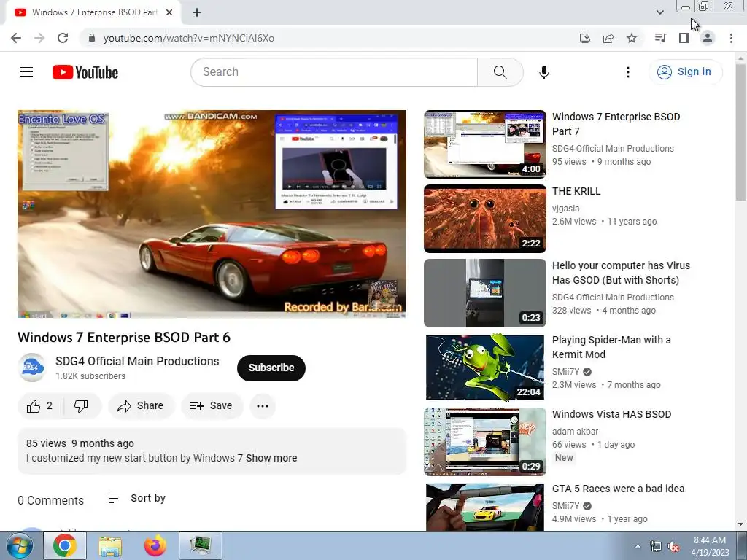Reload the YouTube page
This screenshot has height=560, width=747.
pyautogui.click(x=63, y=38)
